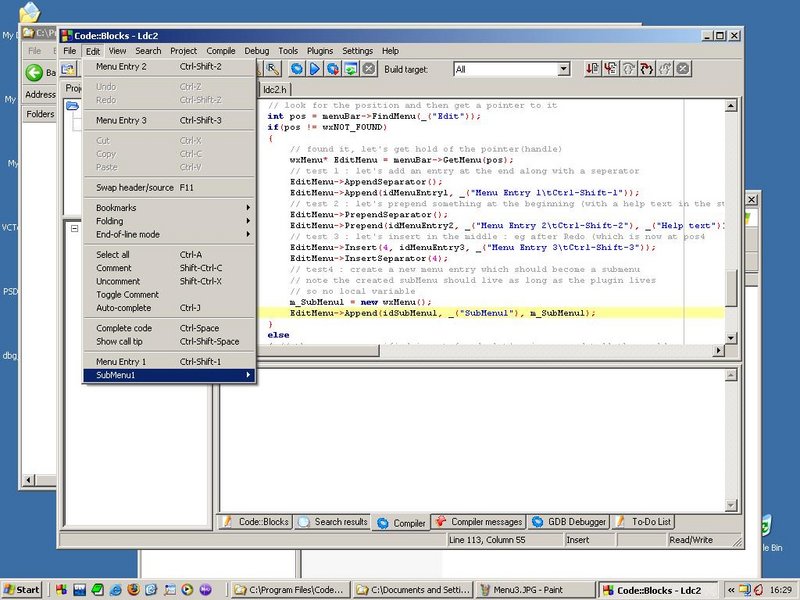This screenshot has width=800, height=600.
Task: Open Firefox from quick launch bar
Action: [134, 590]
